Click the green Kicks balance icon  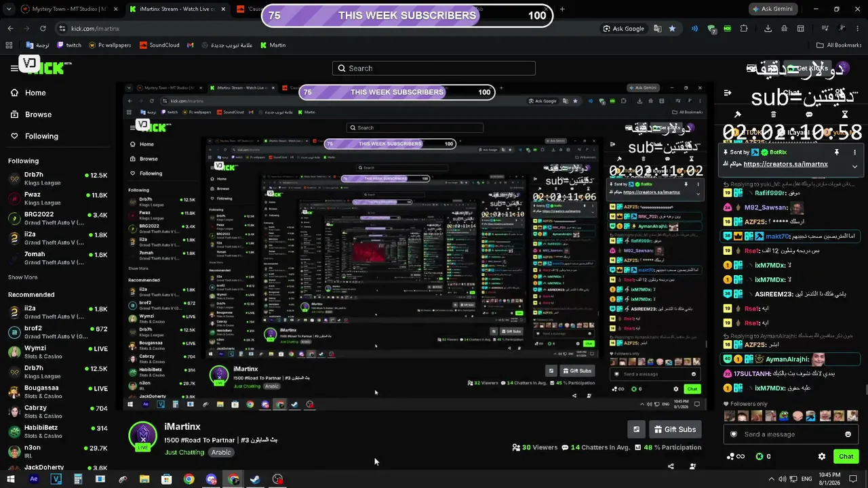[759, 457]
